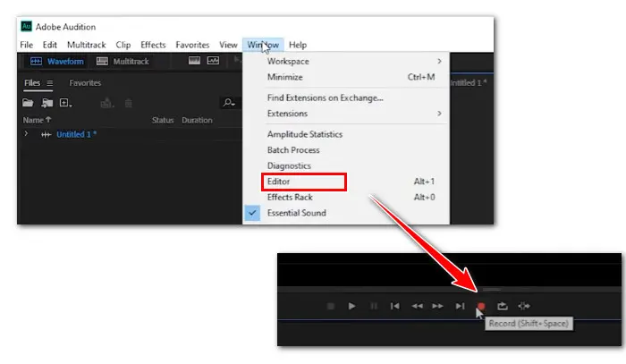Click the Fast Forward button
Screen dimensions: 626x364
[437, 306]
